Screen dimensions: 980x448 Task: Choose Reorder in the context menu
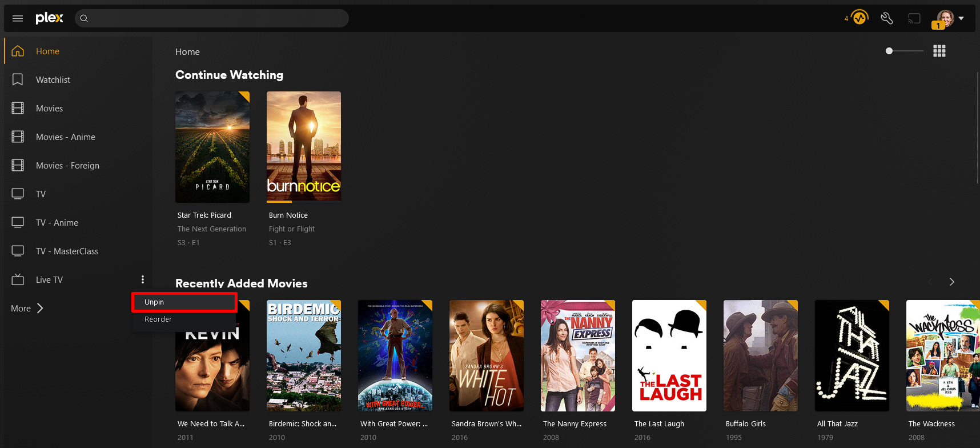tap(158, 319)
